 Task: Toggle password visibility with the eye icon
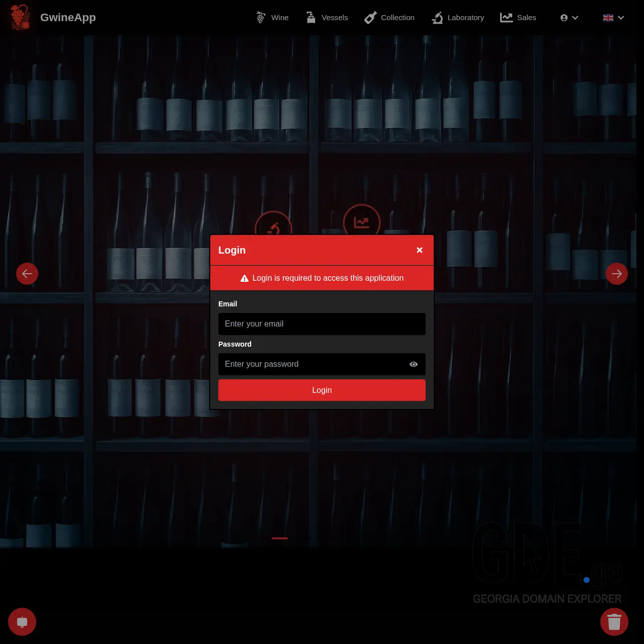(414, 364)
